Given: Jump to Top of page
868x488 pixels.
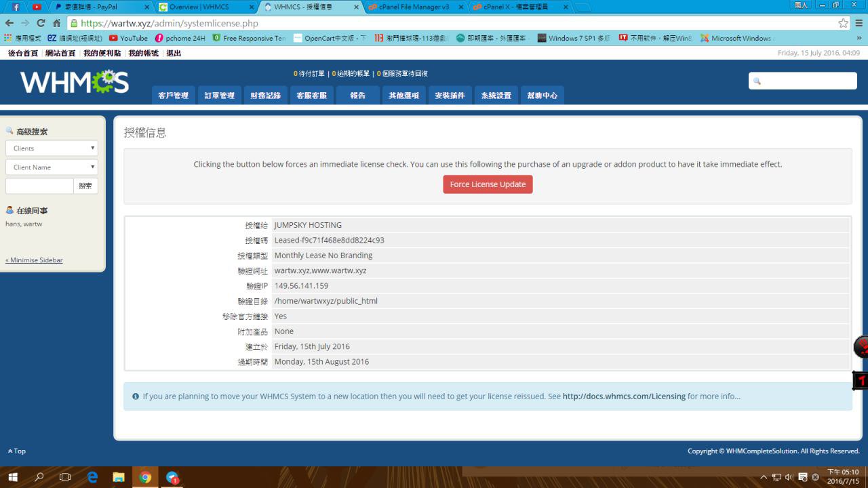Looking at the screenshot, I should point(17,451).
